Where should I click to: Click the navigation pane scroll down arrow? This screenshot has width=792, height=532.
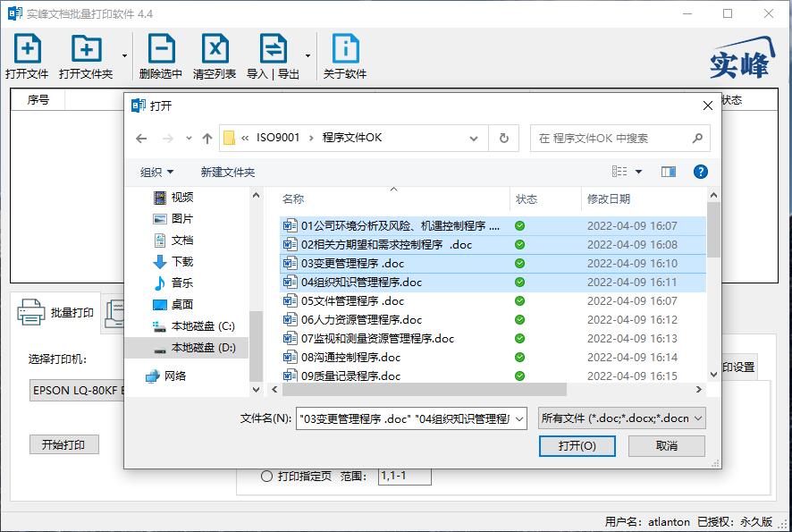[x=256, y=390]
